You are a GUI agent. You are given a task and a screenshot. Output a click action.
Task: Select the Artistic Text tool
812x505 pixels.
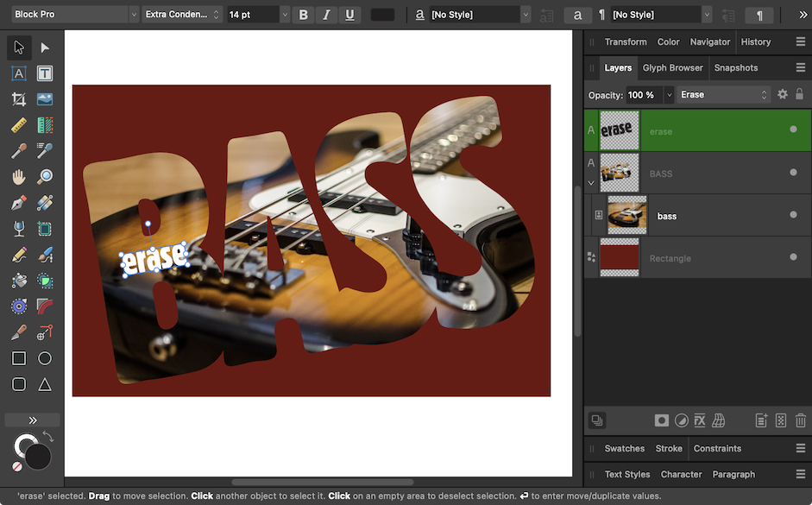pos(18,73)
